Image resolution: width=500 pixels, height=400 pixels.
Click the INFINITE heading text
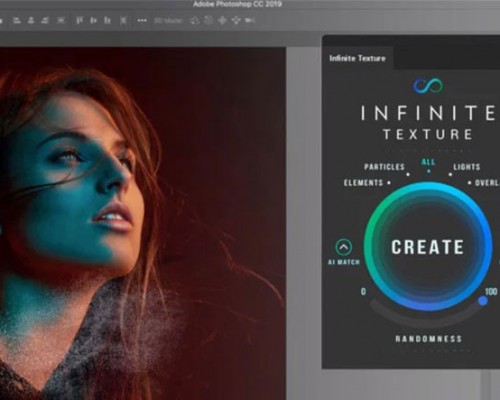428,113
